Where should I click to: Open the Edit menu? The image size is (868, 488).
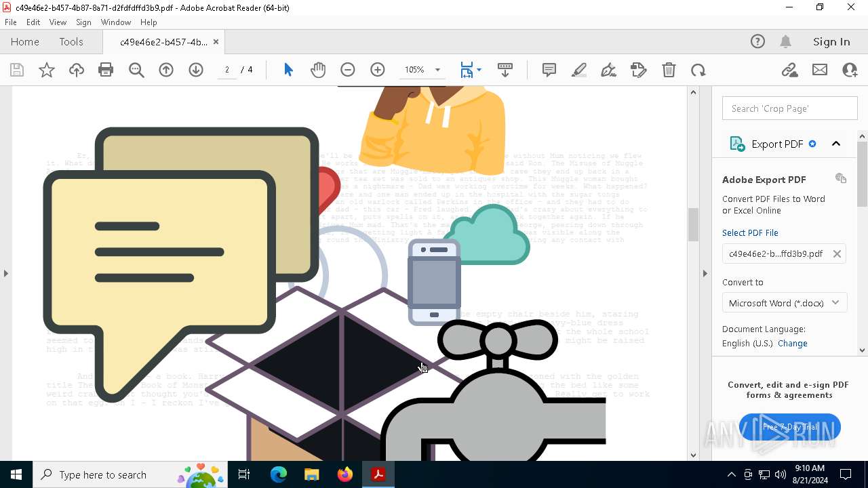click(x=33, y=22)
